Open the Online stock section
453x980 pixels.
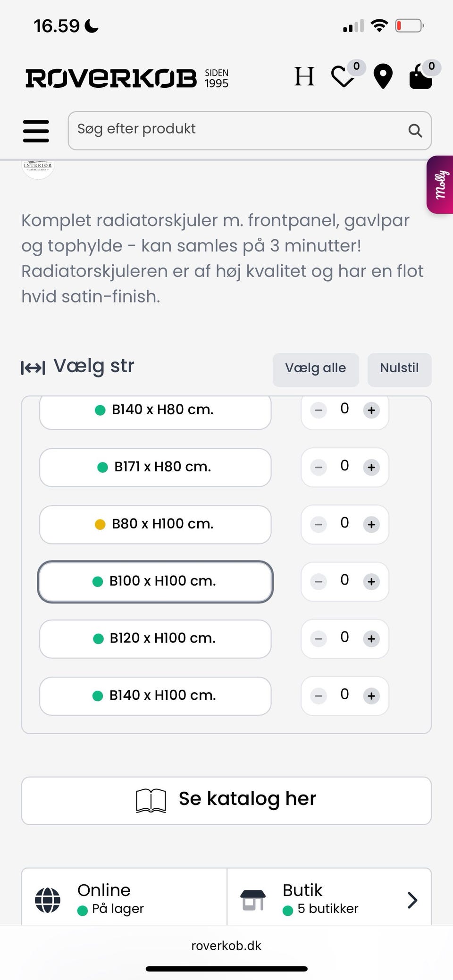click(124, 898)
